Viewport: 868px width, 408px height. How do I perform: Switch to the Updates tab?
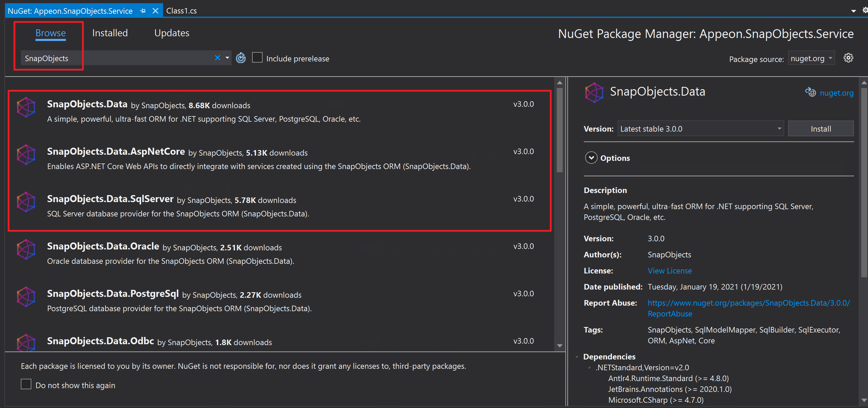tap(172, 33)
